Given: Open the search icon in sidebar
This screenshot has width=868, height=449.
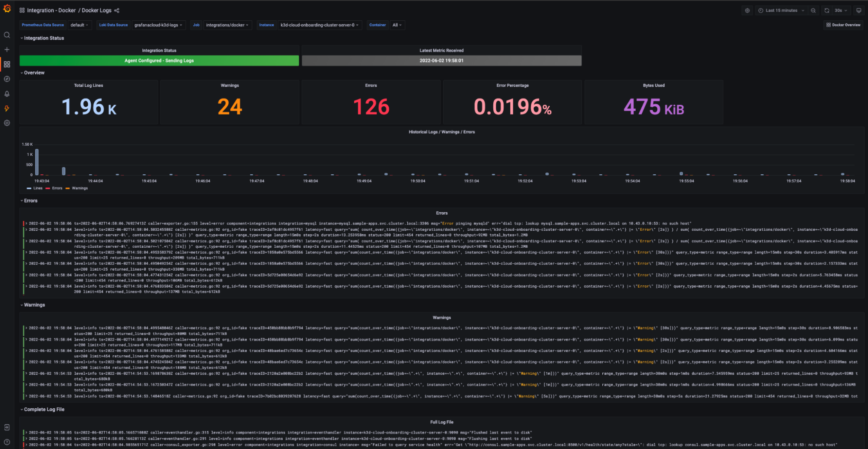Looking at the screenshot, I should click(x=7, y=35).
